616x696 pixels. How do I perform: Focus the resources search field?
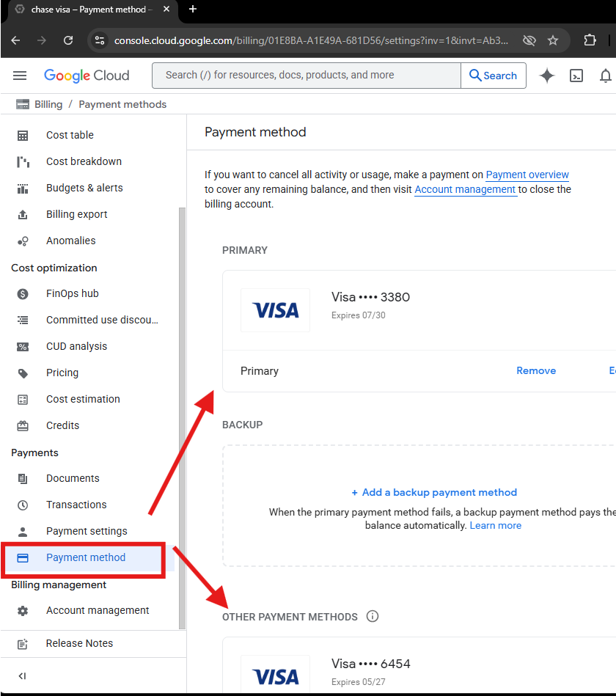point(307,76)
